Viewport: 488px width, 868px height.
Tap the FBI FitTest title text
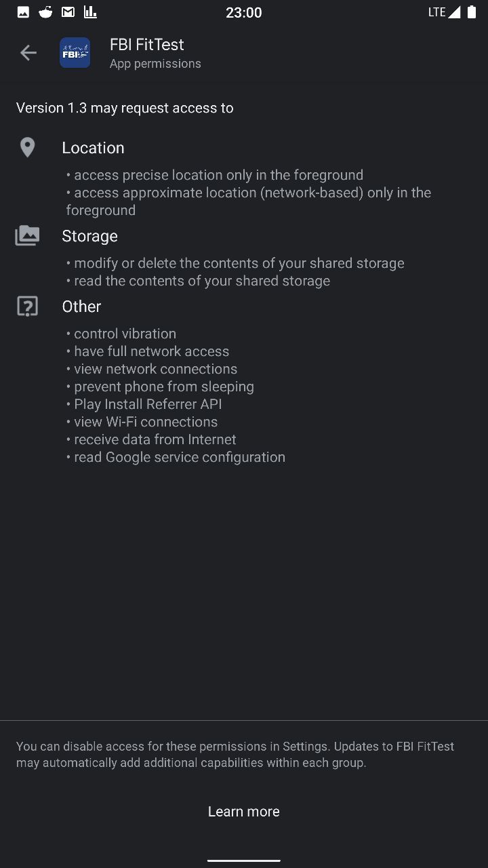pos(147,45)
